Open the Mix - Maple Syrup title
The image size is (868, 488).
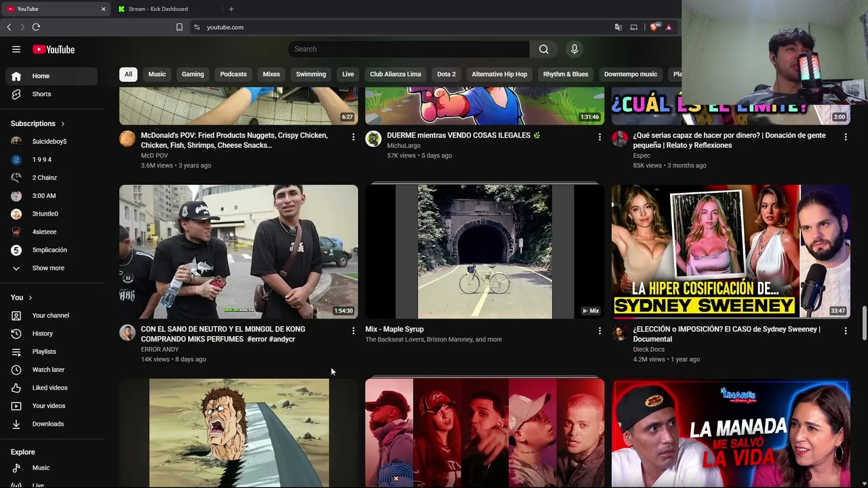pos(395,329)
